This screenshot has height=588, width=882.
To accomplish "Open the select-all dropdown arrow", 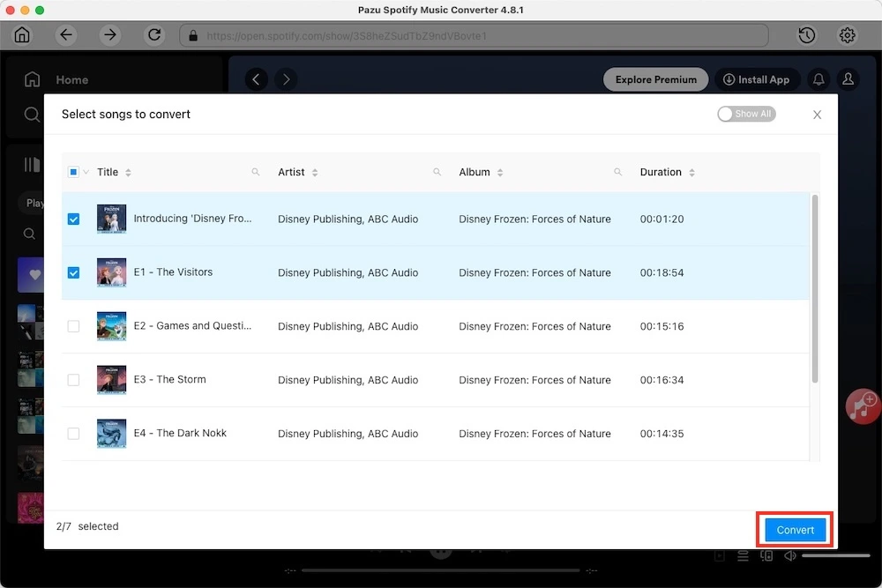I will point(85,172).
